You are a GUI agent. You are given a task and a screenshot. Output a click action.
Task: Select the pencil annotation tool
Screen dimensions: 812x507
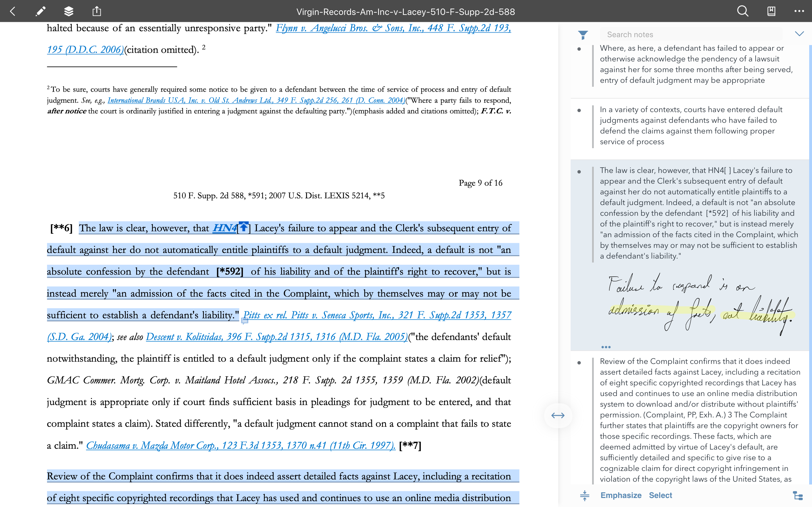pos(40,11)
